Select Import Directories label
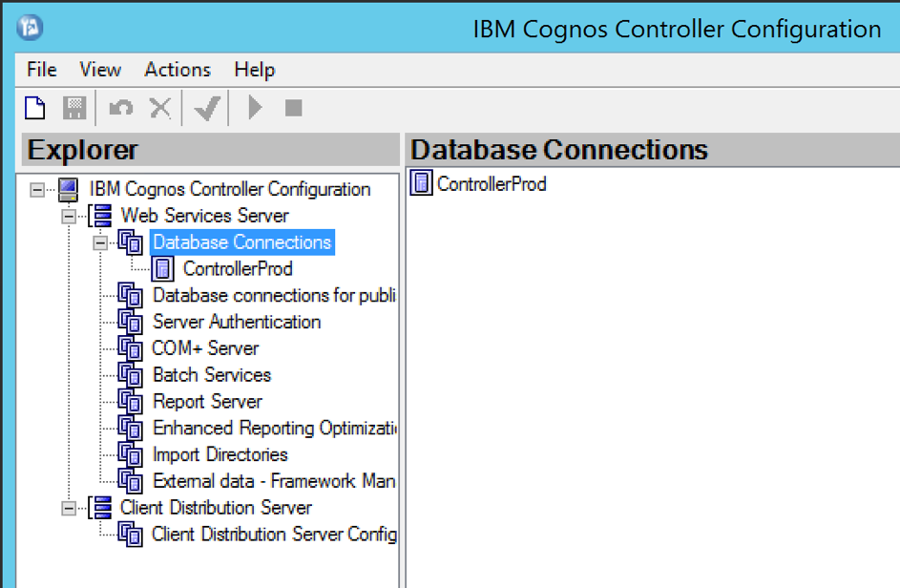This screenshot has height=588, width=900. [x=220, y=454]
